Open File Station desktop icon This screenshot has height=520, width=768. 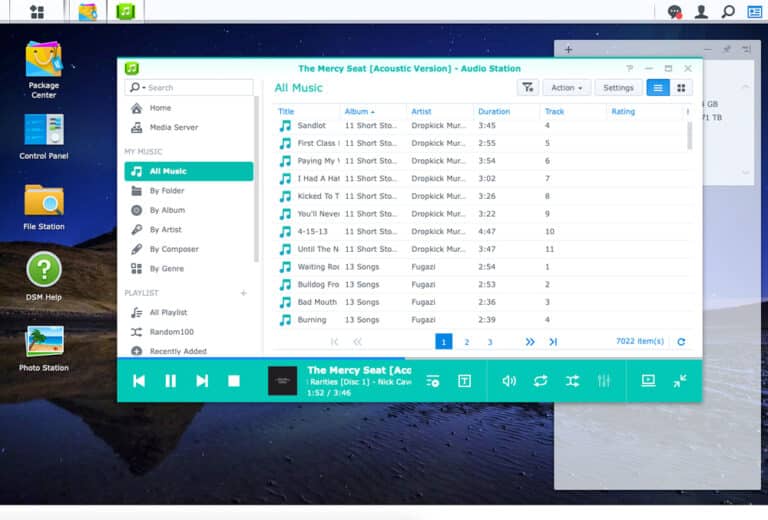[44, 207]
